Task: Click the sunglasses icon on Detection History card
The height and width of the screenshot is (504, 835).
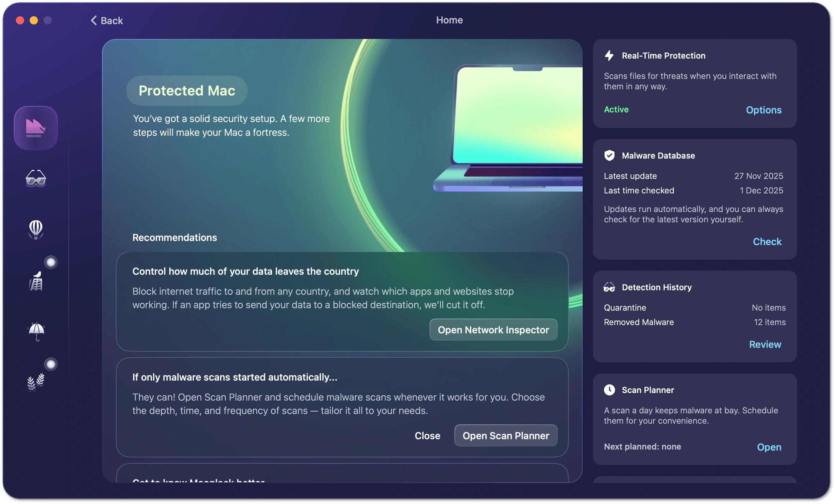Action: [609, 287]
